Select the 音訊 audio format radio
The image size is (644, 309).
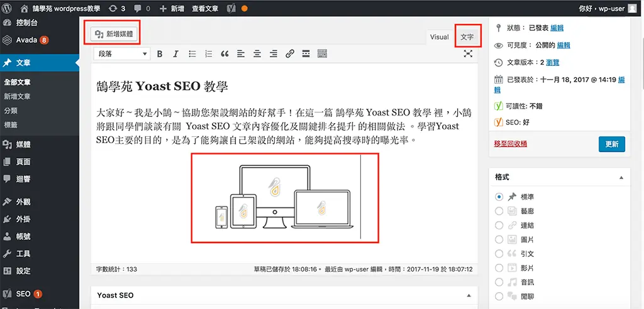(499, 282)
